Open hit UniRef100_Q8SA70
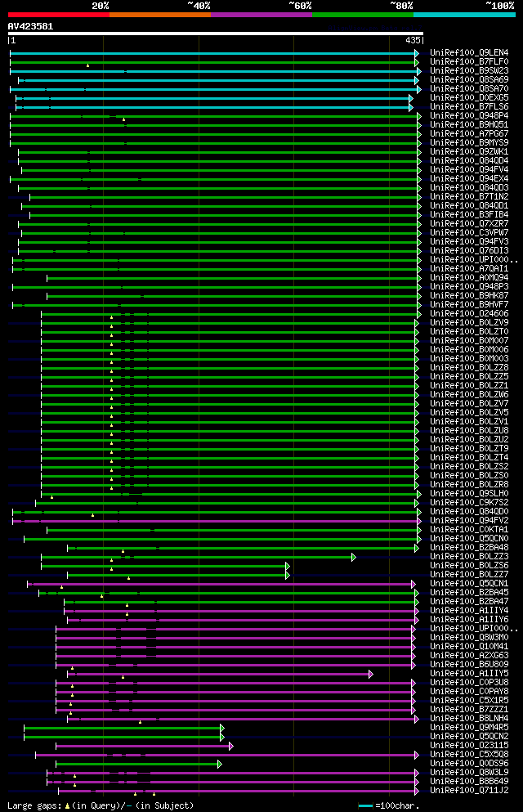This screenshot has width=523, height=812. pyautogui.click(x=469, y=88)
